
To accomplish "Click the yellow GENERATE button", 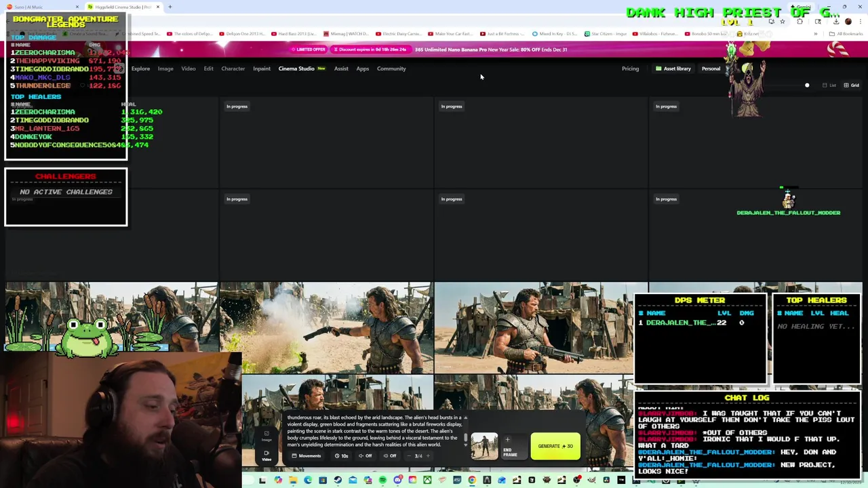I will click(555, 446).
